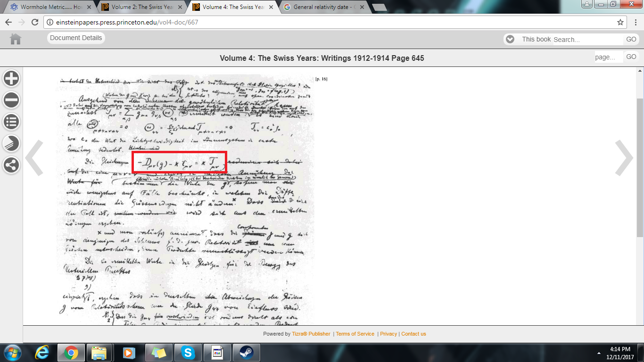The image size is (644, 362).
Task: Go to previous page with left chevron
Action: coord(34,158)
